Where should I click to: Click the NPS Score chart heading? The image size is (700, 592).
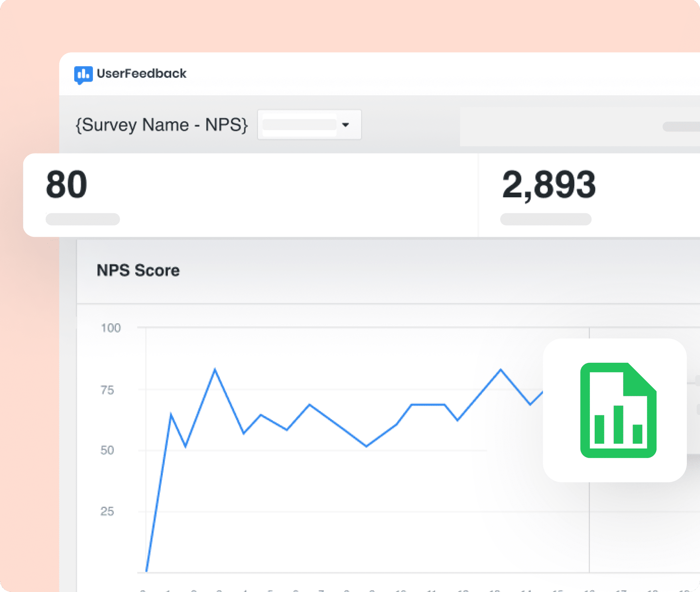point(138,270)
